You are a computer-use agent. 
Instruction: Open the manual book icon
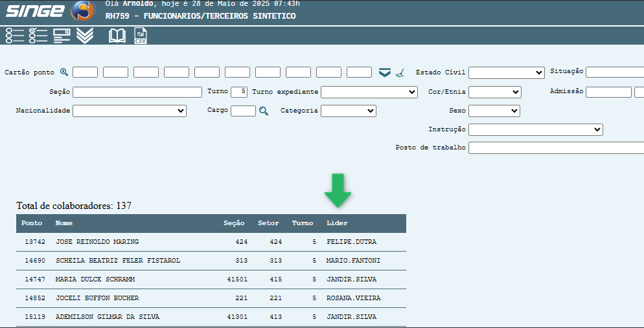[x=117, y=36]
